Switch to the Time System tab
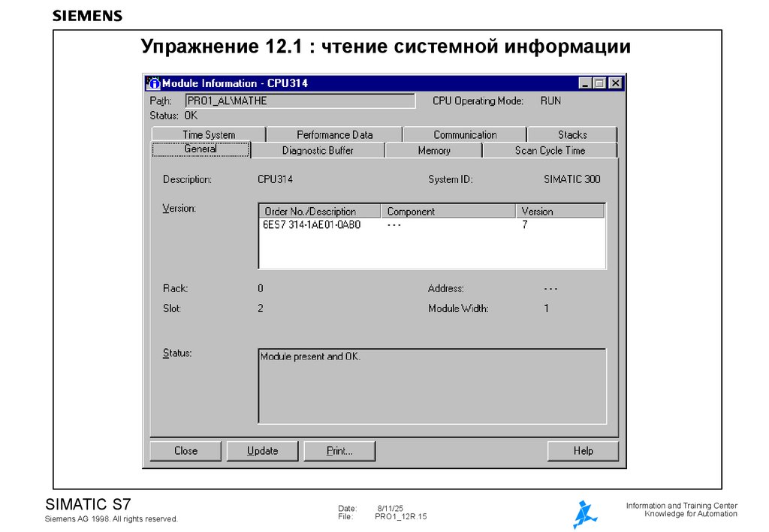Screen dimensions: 769x532 (x=210, y=134)
